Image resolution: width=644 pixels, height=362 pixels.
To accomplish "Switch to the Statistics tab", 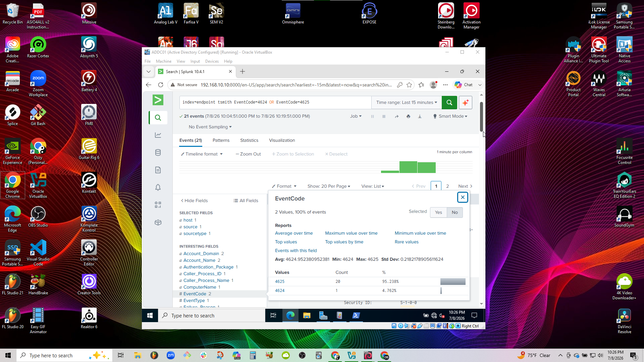I will 249,140.
